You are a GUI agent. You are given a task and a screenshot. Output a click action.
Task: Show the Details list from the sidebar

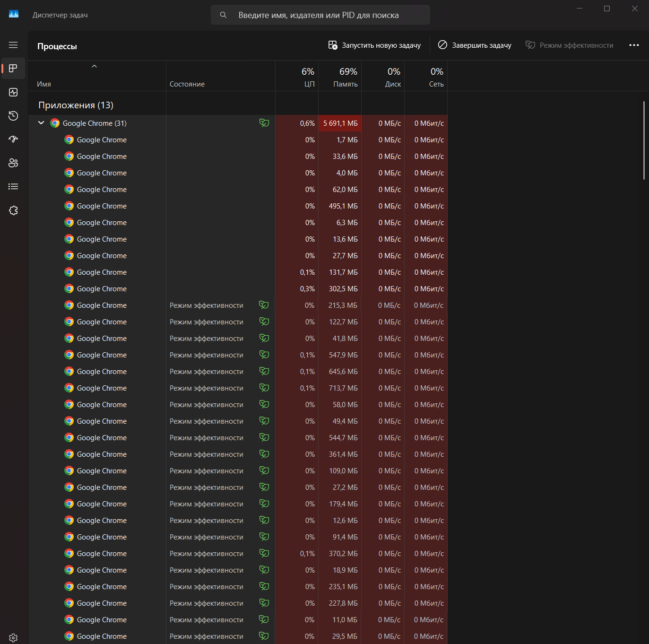13,187
